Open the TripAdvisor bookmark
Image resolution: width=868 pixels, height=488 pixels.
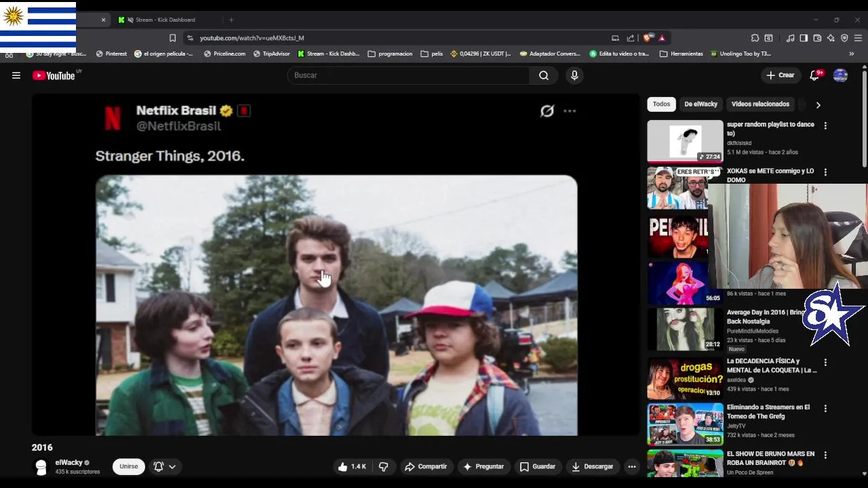click(x=271, y=54)
